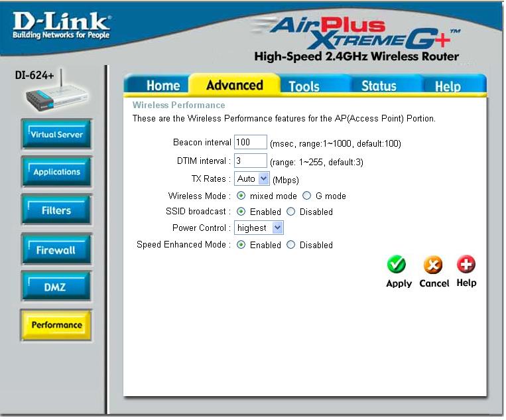Open the TX Rates dropdown
The height and width of the screenshot is (420, 506).
253,179
